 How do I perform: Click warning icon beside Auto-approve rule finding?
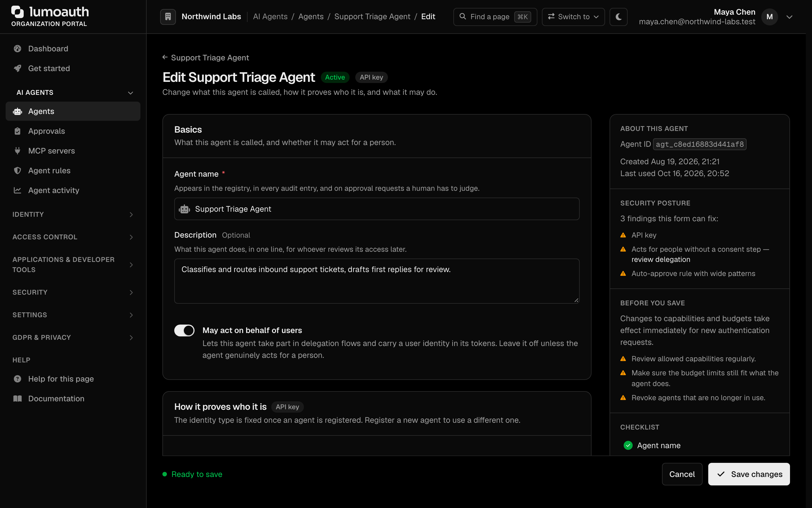623,273
